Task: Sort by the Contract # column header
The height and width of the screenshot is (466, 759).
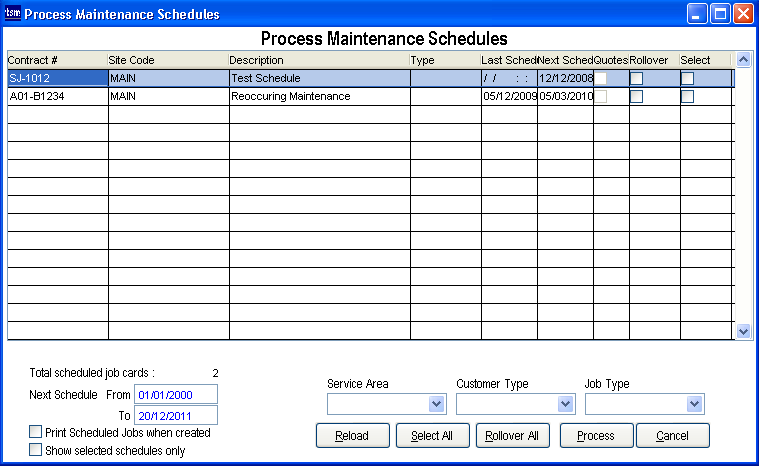Action: pos(57,60)
